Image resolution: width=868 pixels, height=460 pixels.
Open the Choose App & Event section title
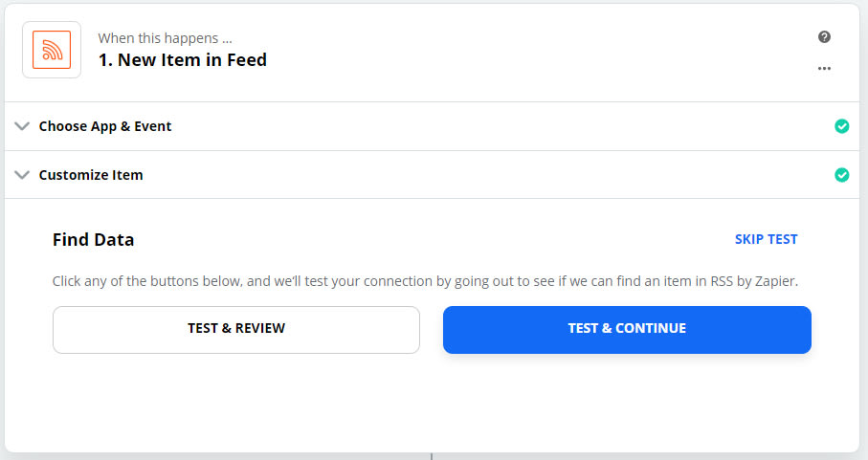(x=105, y=126)
